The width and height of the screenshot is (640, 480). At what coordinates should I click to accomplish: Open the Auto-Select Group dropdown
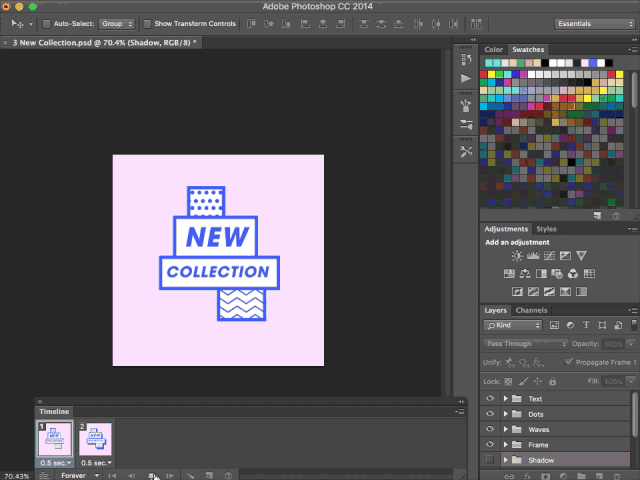tap(116, 24)
